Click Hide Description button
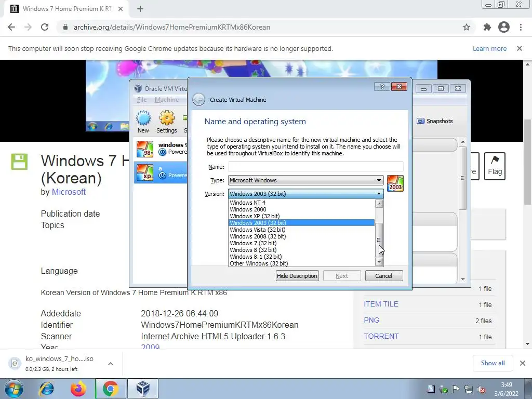532x399 pixels. click(x=297, y=276)
